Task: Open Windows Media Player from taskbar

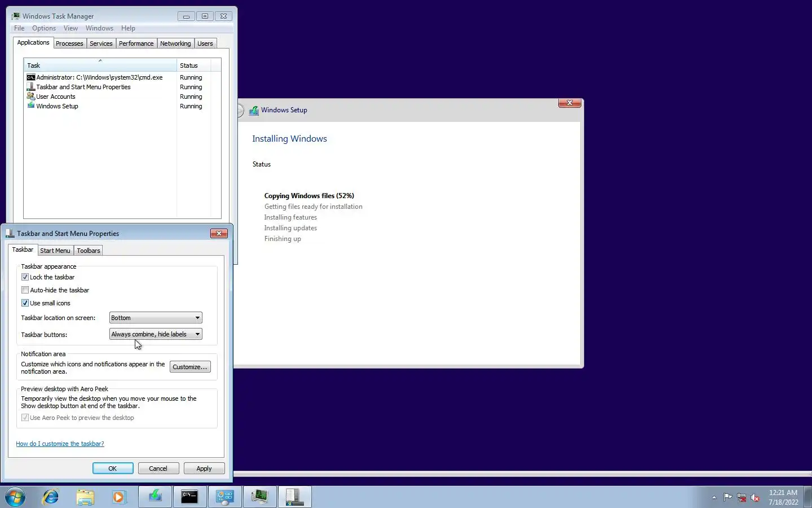Action: click(119, 497)
